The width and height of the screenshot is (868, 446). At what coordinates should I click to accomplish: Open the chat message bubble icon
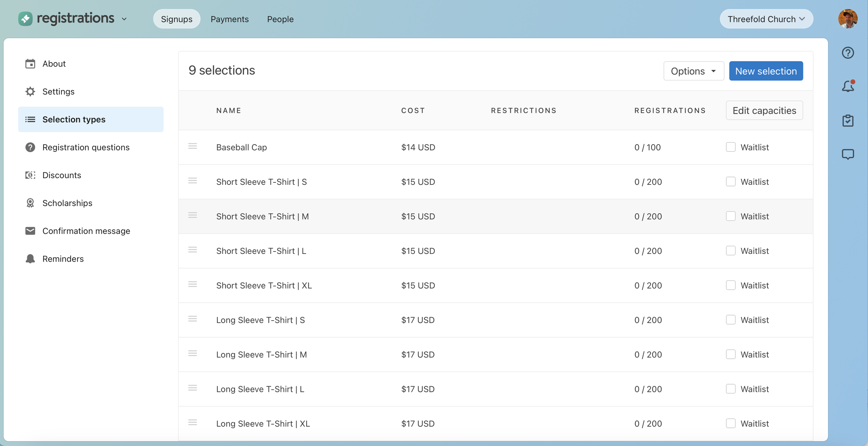coord(848,154)
